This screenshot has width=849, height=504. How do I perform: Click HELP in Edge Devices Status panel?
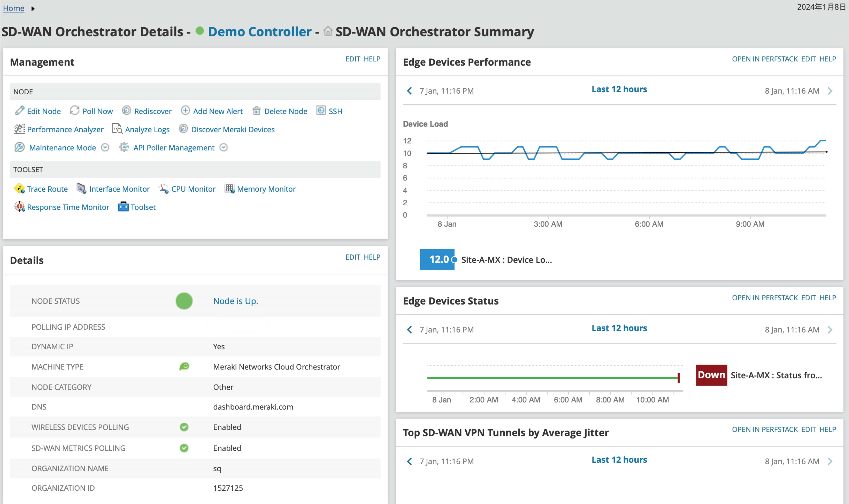tap(828, 298)
